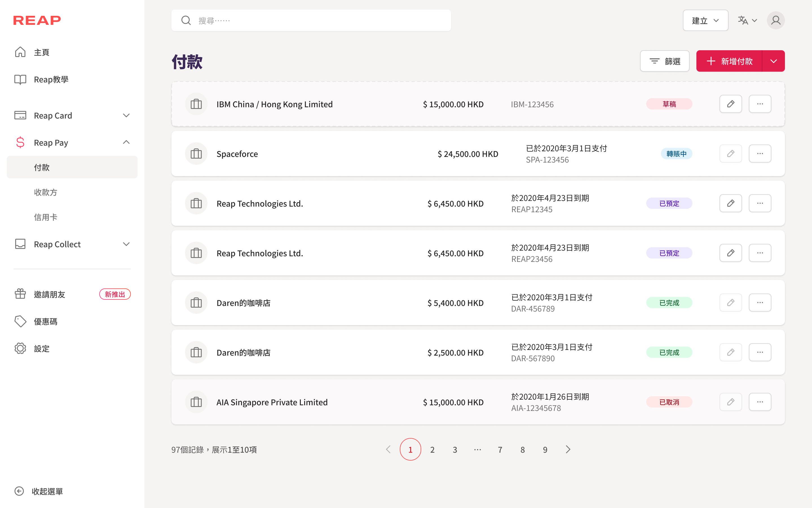The height and width of the screenshot is (508, 812).
Task: Go to previous page arrow
Action: tap(388, 450)
